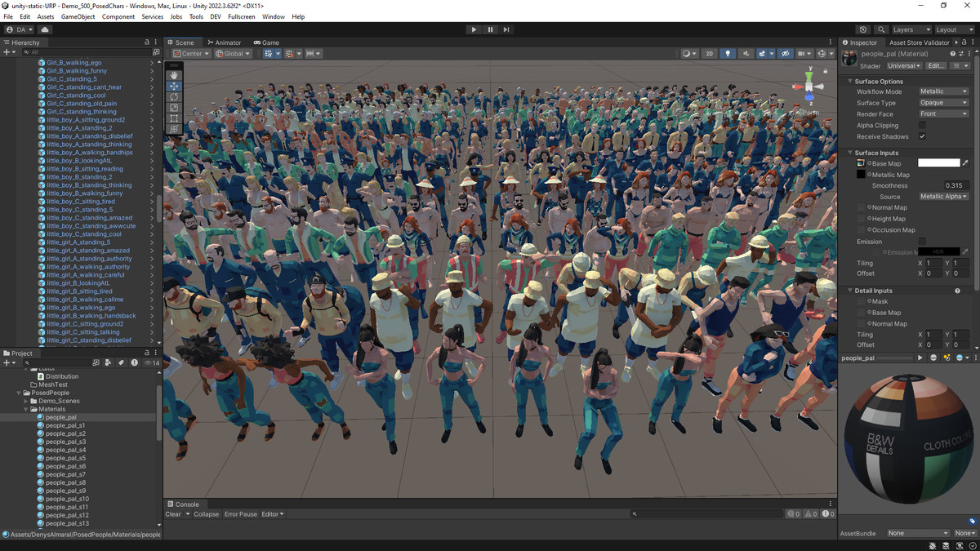Toggle Error Pause in Console
The height and width of the screenshot is (551, 980).
tap(241, 514)
